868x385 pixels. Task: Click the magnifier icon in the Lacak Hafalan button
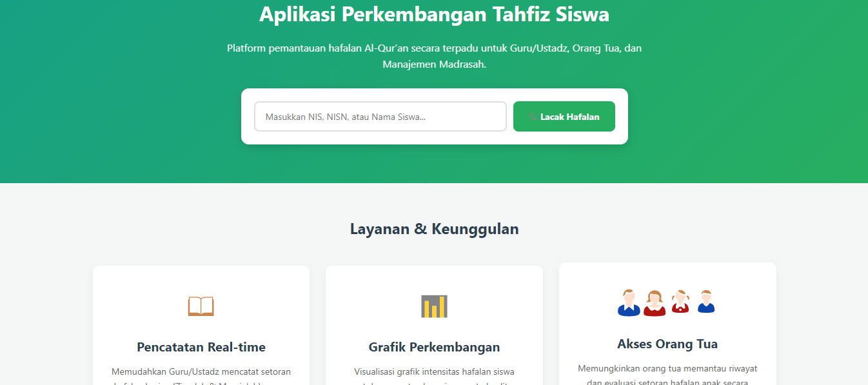tap(533, 117)
